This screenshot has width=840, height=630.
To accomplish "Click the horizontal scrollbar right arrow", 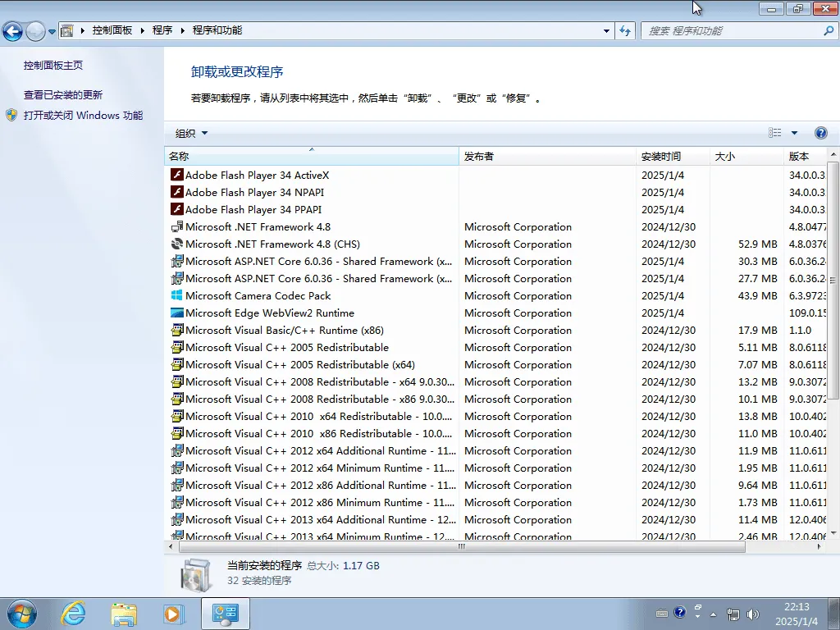I will point(819,546).
